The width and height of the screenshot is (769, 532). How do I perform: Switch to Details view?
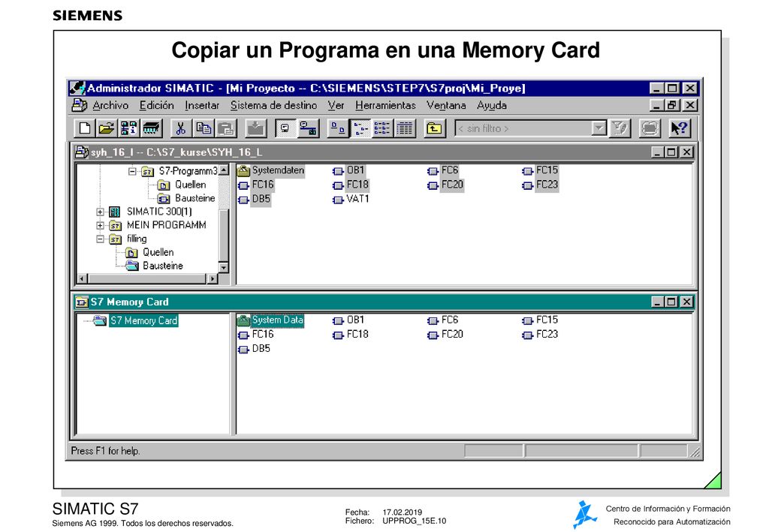[405, 128]
